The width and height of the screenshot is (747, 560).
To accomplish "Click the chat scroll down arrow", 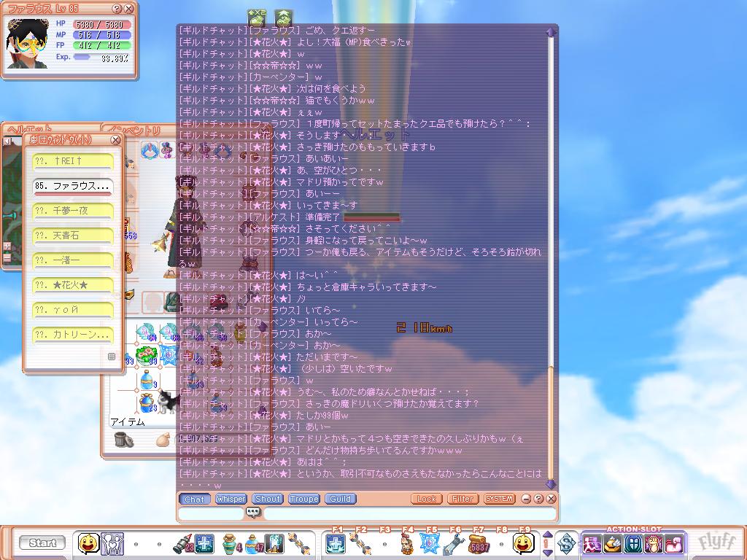I will (551, 484).
